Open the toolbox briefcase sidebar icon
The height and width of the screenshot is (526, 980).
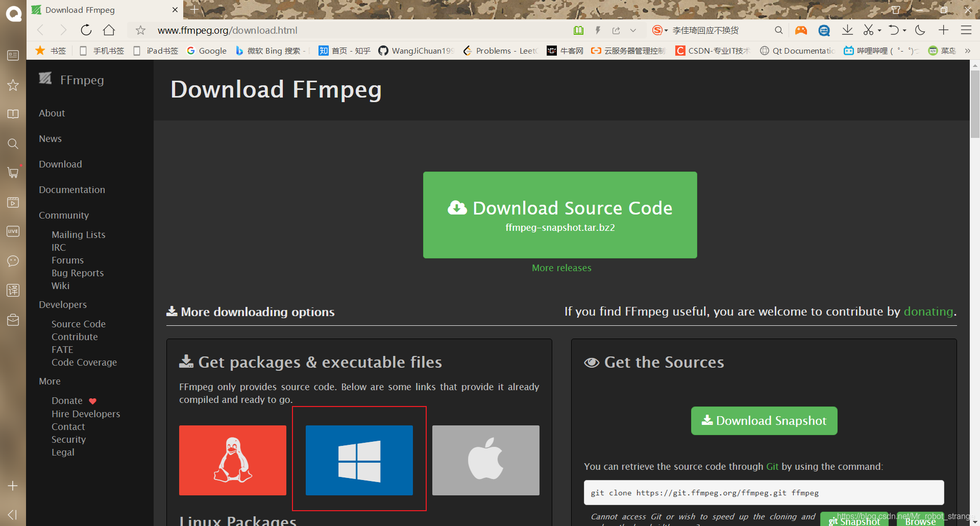pos(13,320)
